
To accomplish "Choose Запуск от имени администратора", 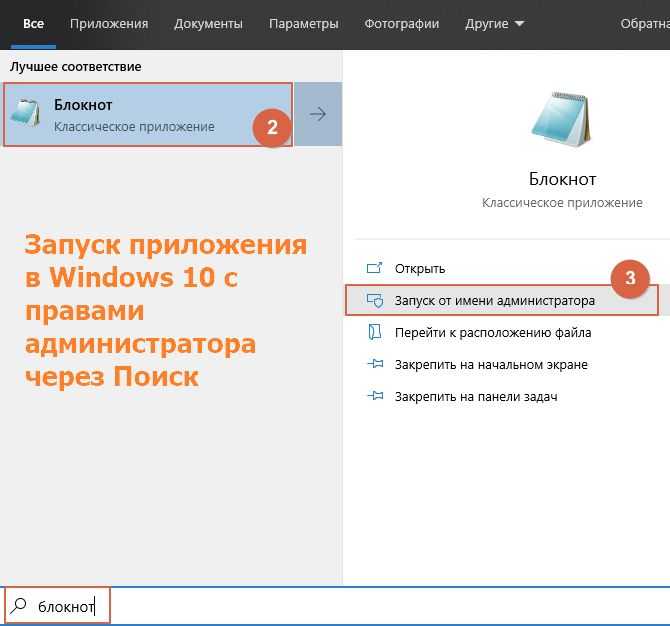I will 502,300.
